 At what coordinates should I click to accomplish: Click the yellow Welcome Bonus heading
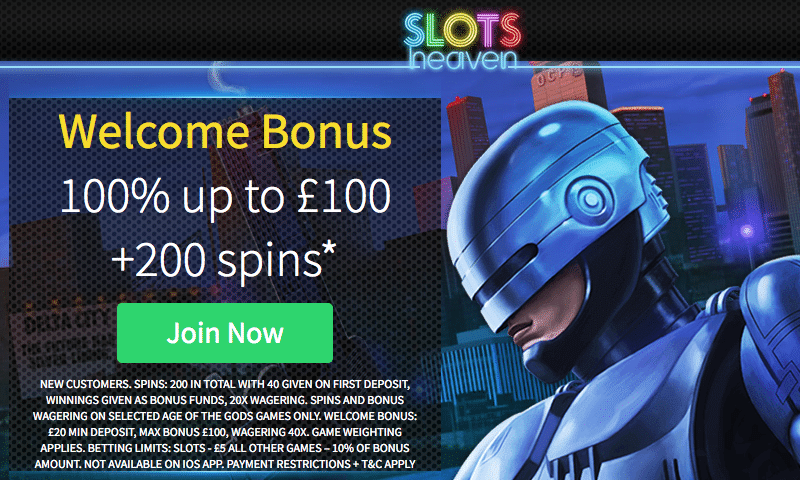[x=225, y=132]
